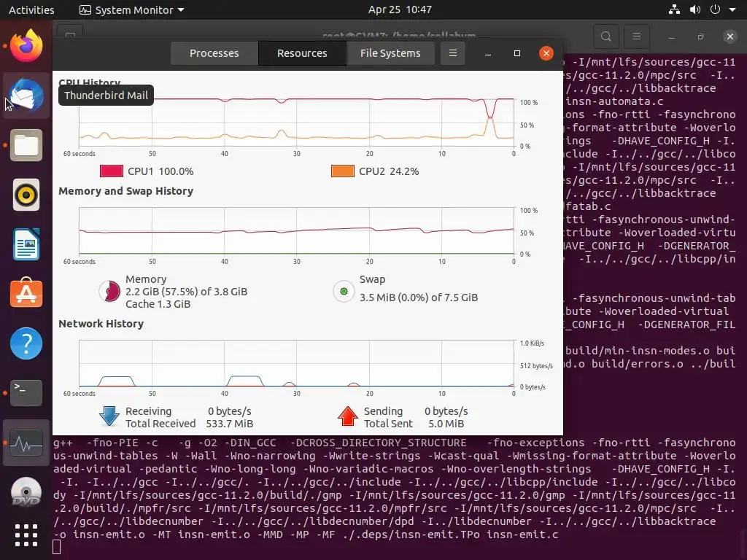Viewport: 747px width, 560px height.
Task: Click the network status icon
Action: (x=674, y=9)
